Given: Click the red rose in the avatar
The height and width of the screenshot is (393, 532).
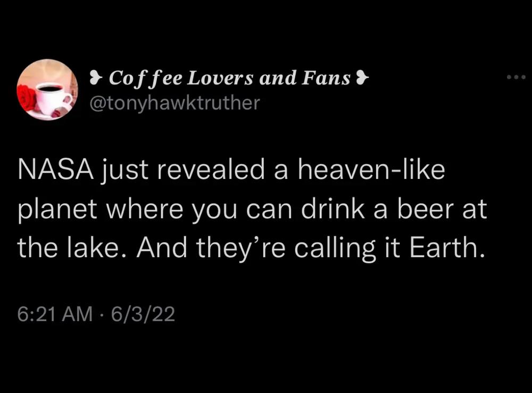Looking at the screenshot, I should click(27, 97).
